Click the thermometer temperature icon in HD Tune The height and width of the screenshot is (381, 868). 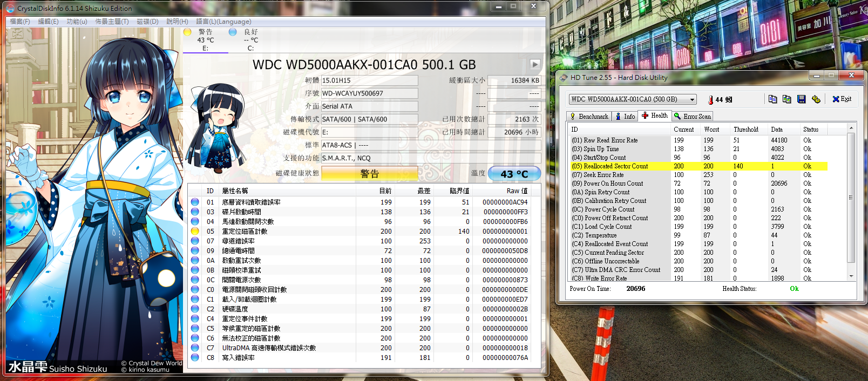(710, 100)
